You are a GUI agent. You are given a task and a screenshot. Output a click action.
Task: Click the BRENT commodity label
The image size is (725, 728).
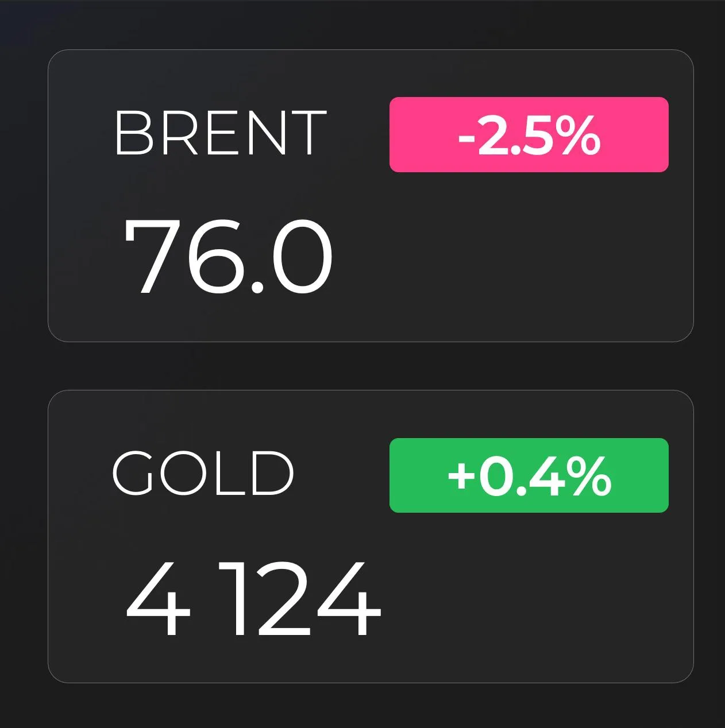click(x=220, y=133)
